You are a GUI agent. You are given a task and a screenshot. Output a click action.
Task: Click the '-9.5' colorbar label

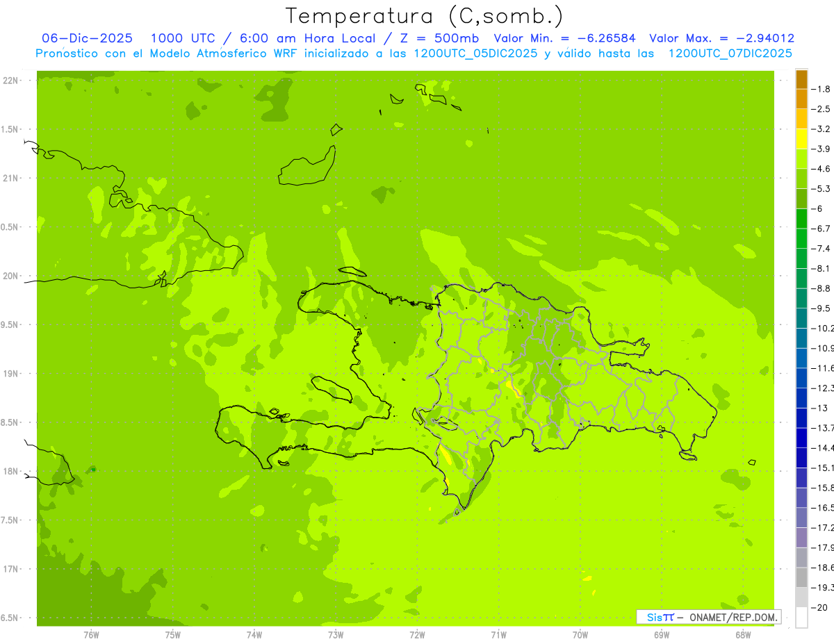click(821, 308)
